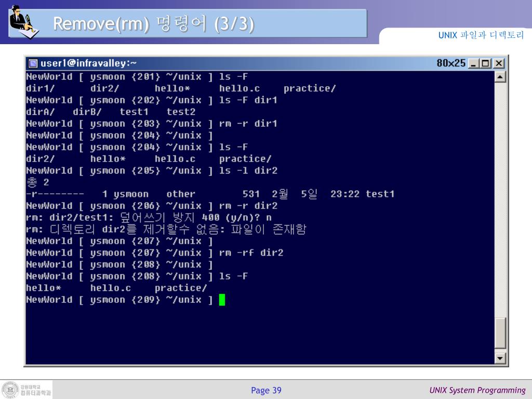Click the slide title 'Remove(rm) 명령어 (3/3)'
This screenshot has height=399, width=532.
154,24
